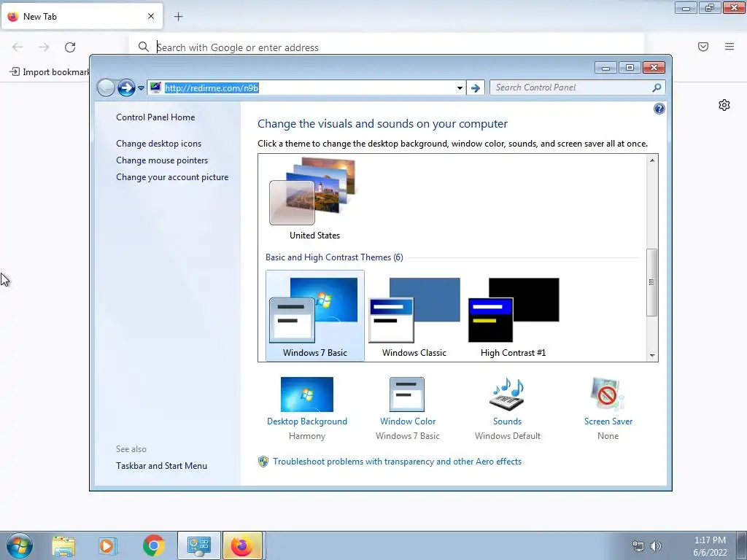Select the New Tab tab

(x=82, y=16)
